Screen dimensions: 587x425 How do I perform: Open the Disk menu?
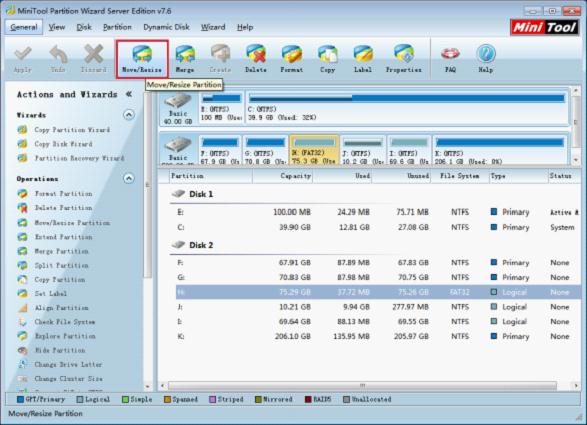tap(84, 27)
